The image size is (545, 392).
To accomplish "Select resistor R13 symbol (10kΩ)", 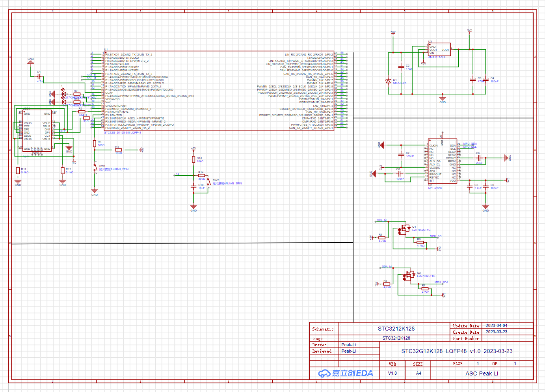I will pos(193,159).
